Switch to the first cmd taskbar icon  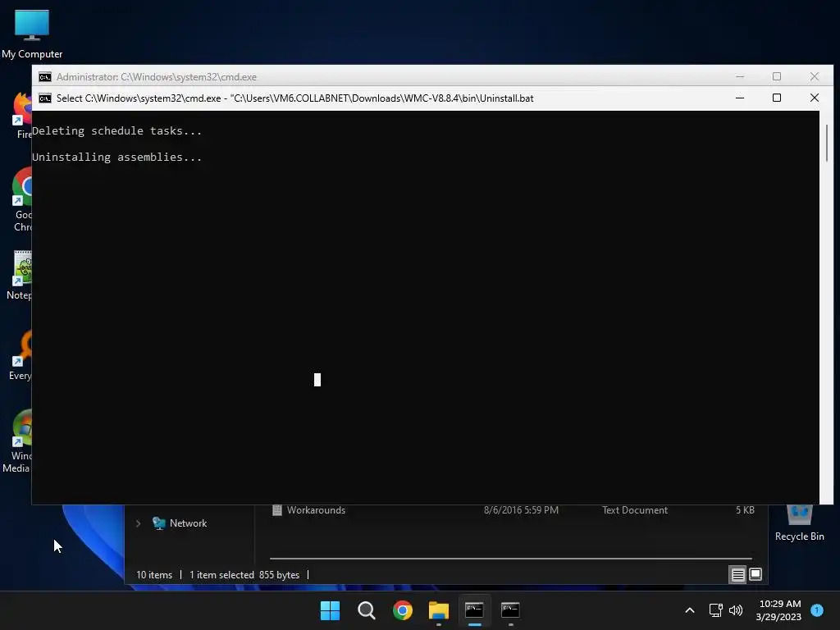point(475,610)
